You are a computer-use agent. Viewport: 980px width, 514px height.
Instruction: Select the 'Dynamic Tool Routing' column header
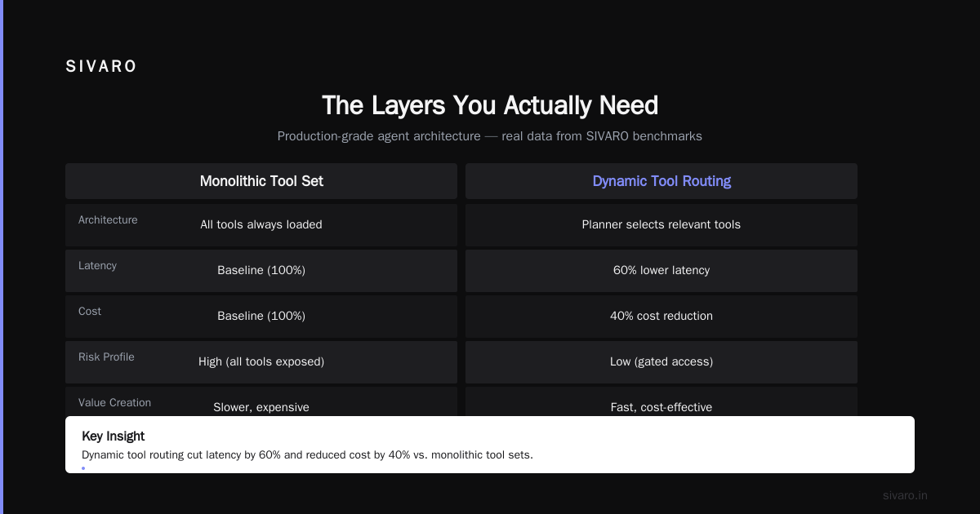[661, 181]
